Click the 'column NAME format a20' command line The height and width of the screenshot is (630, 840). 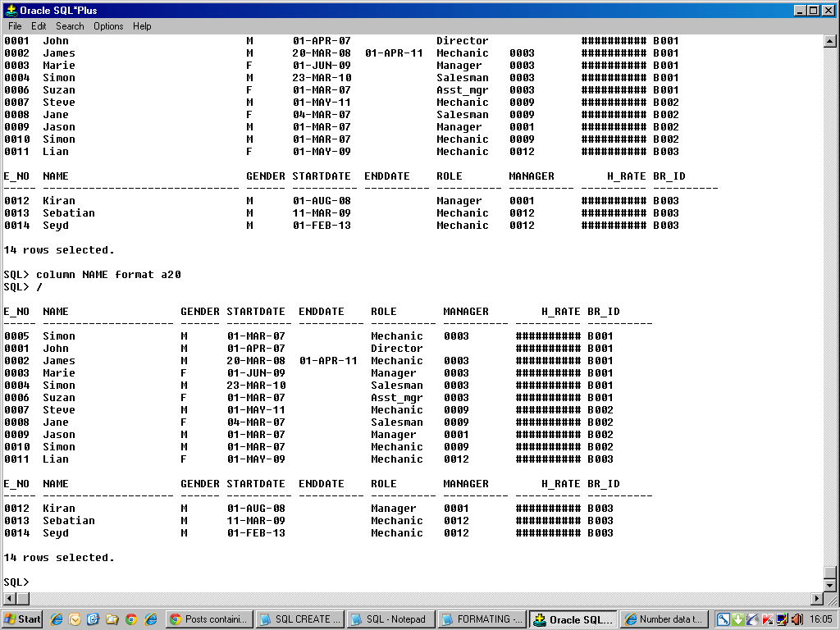pyautogui.click(x=92, y=275)
